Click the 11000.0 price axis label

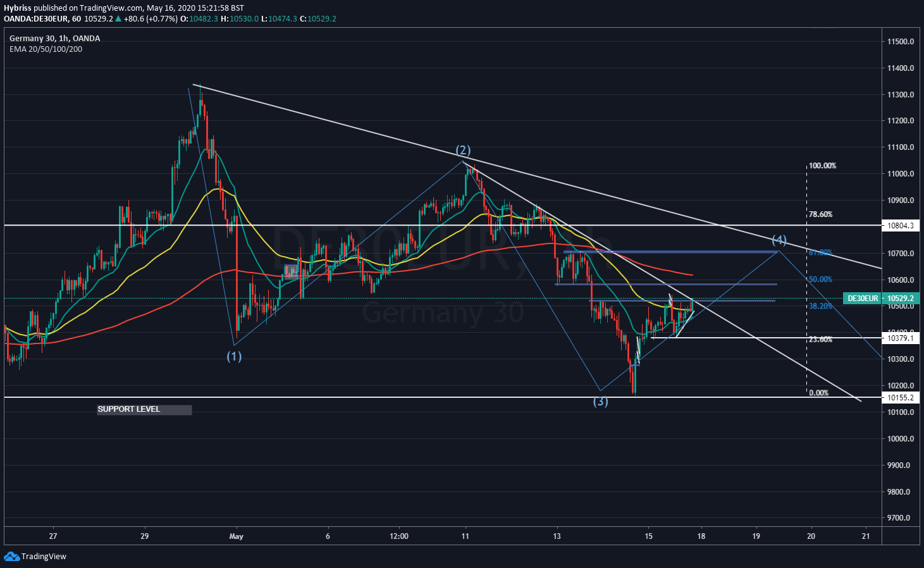point(901,174)
